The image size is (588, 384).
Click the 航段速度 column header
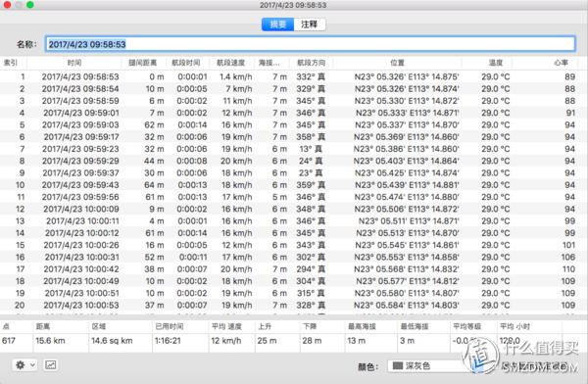click(x=230, y=63)
